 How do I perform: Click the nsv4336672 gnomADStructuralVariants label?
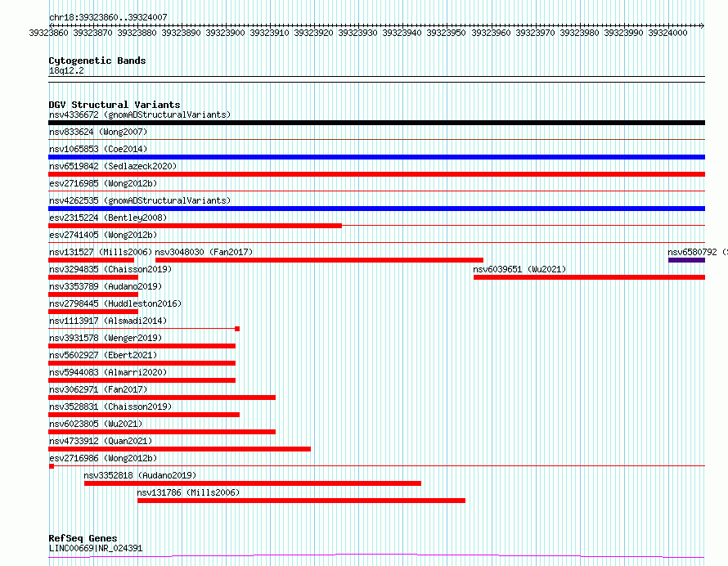pyautogui.click(x=140, y=115)
